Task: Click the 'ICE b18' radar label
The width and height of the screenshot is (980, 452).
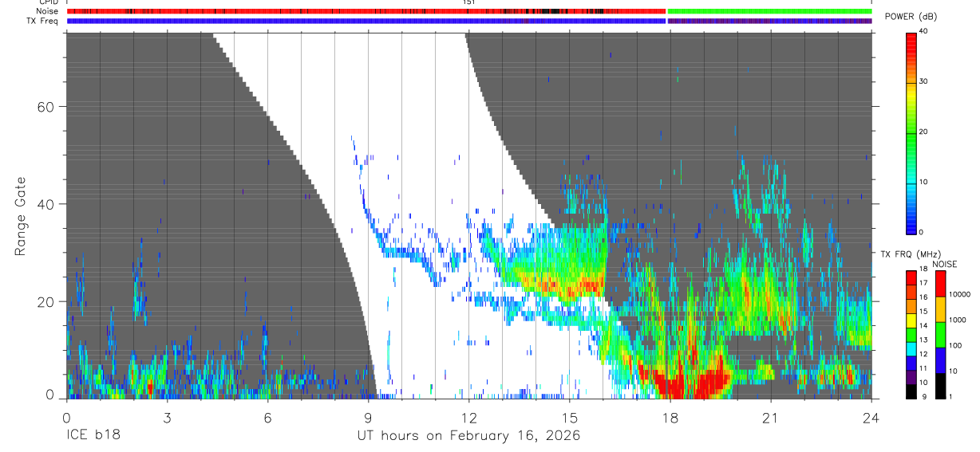Action: pos(93,436)
